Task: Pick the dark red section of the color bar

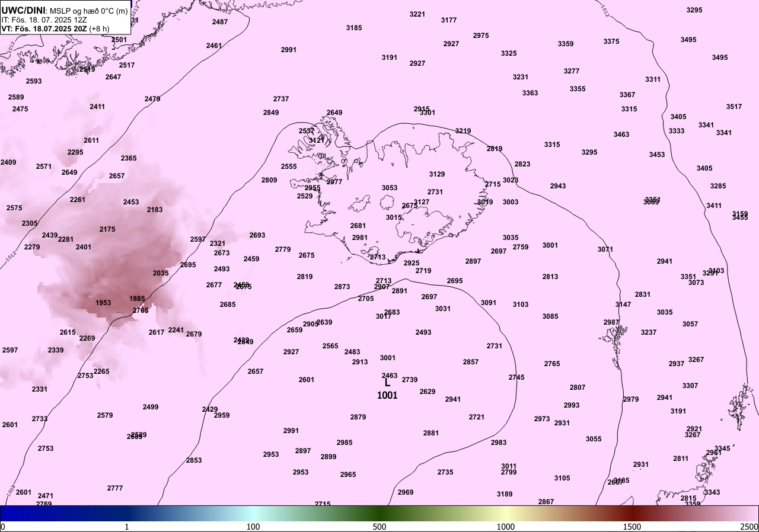Action: point(632,513)
